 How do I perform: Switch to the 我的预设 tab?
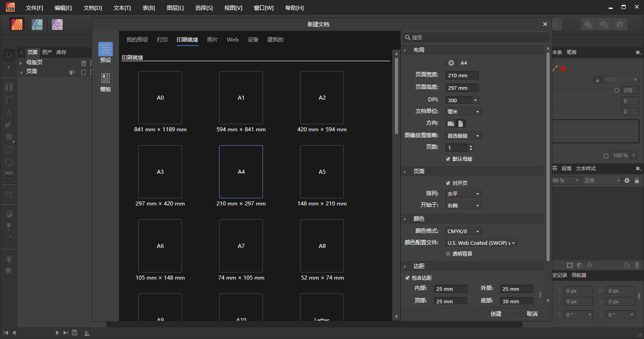[x=137, y=40]
